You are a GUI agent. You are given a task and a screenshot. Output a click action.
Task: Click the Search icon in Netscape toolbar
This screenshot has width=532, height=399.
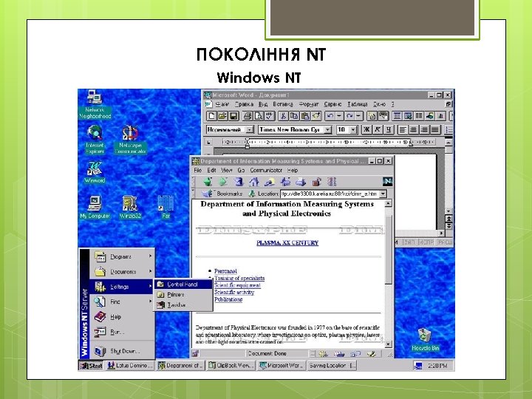tap(270, 182)
